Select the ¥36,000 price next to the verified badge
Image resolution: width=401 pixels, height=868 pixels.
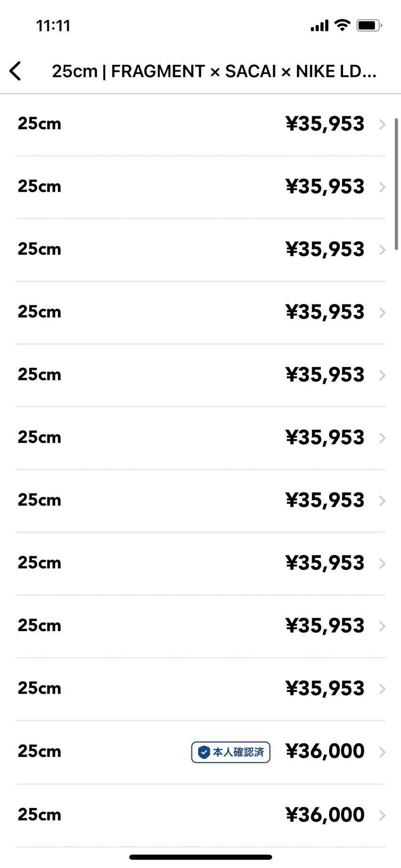click(x=325, y=751)
